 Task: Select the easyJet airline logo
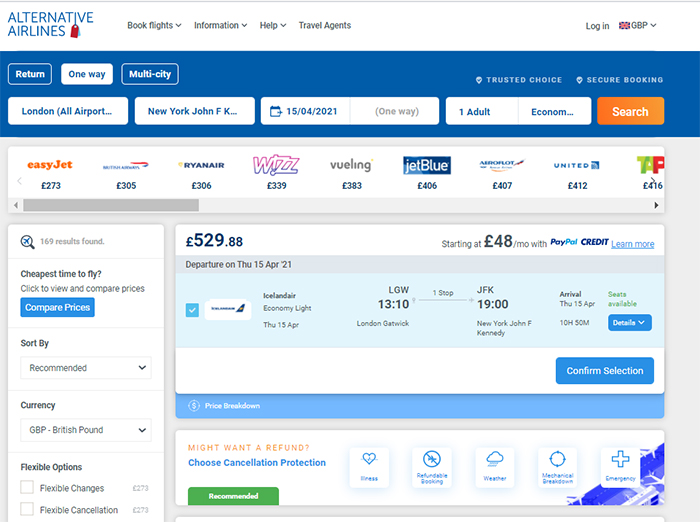tap(50, 165)
